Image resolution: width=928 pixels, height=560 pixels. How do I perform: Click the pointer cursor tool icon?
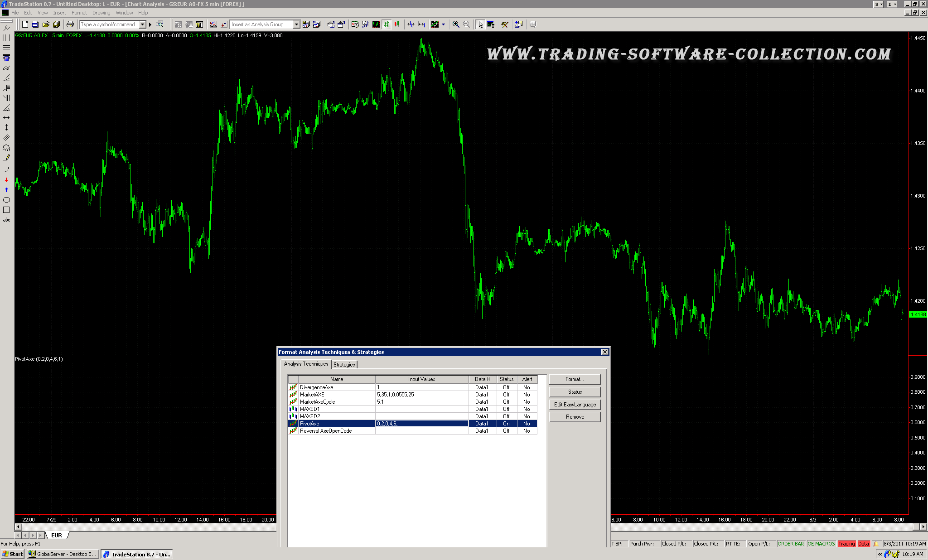pyautogui.click(x=480, y=24)
